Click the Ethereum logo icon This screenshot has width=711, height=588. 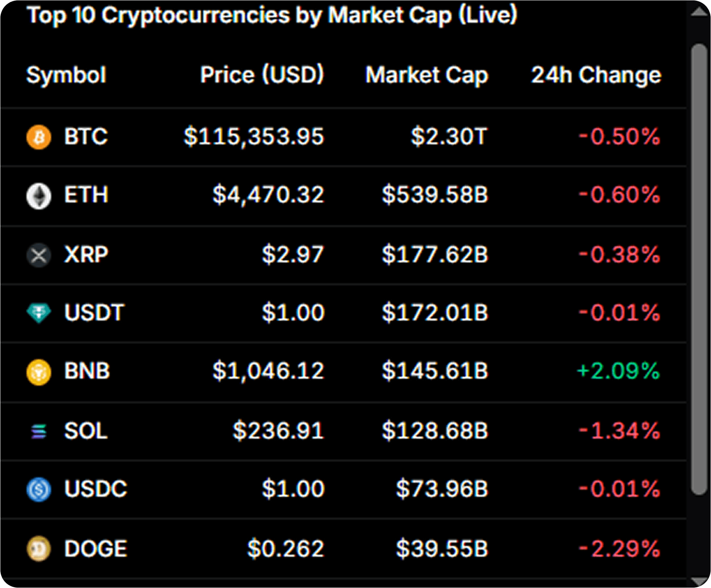[38, 196]
